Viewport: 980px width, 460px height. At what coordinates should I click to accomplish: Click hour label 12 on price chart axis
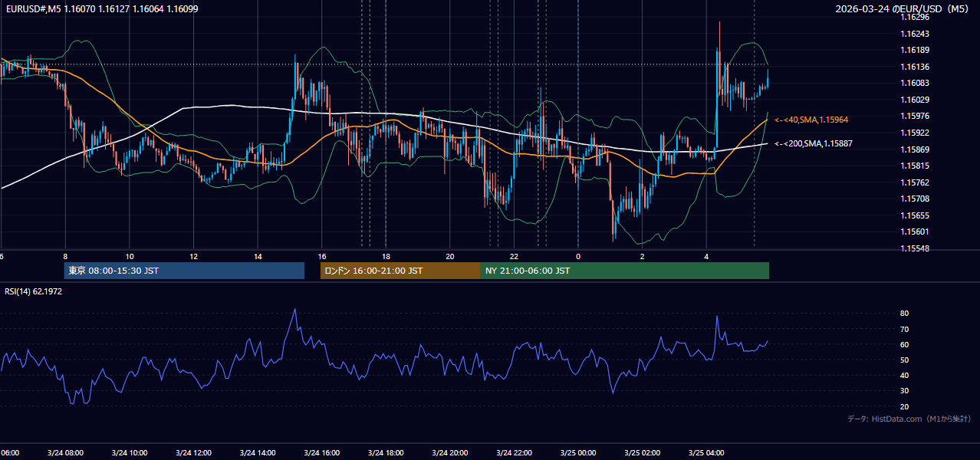pos(194,256)
